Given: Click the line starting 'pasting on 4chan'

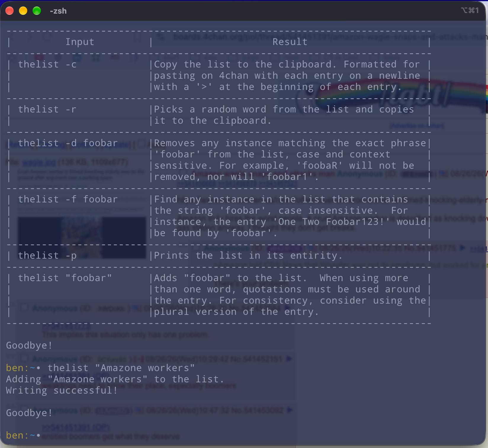Looking at the screenshot, I should coord(287,76).
